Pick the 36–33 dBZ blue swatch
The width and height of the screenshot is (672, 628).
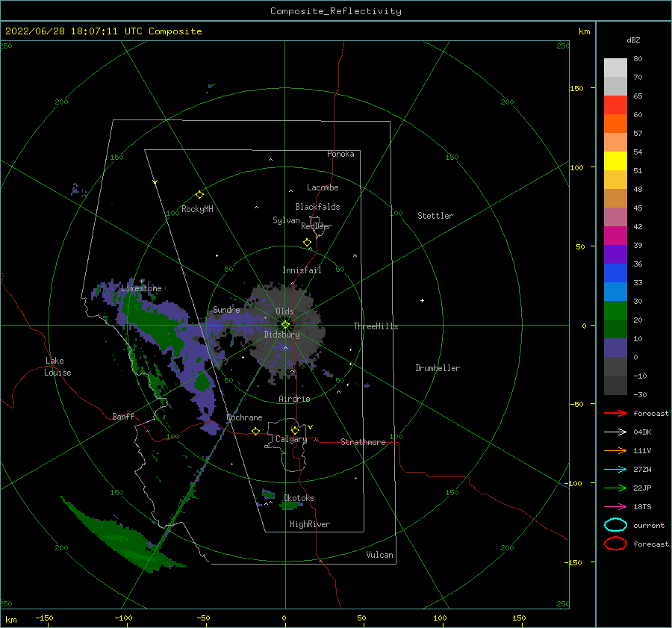(x=615, y=273)
